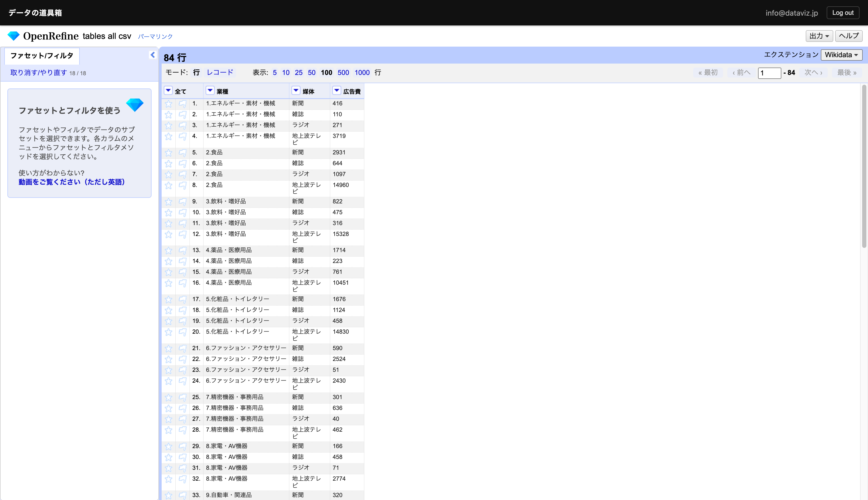Viewport: 868px width, 500px height.
Task: Click the blue diamond in facet help box
Action: point(135,105)
